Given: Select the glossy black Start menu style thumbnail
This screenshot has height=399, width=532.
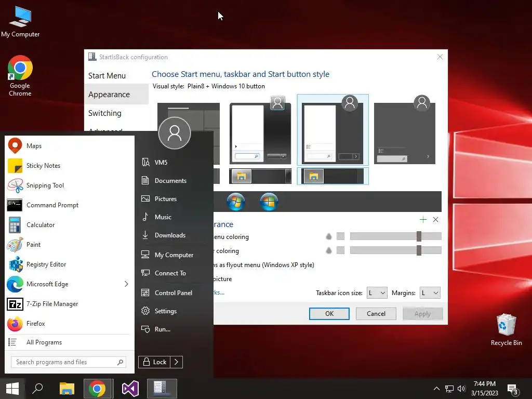Looking at the screenshot, I should (x=260, y=133).
